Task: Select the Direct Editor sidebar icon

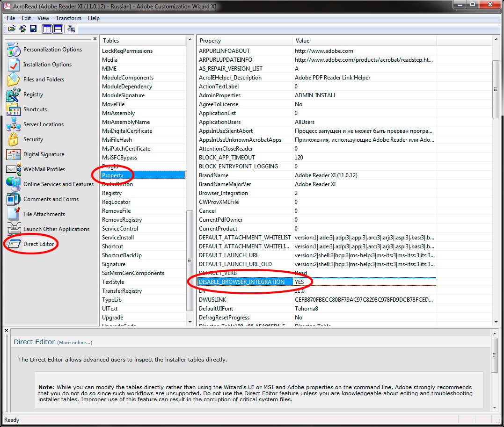Action: point(14,244)
